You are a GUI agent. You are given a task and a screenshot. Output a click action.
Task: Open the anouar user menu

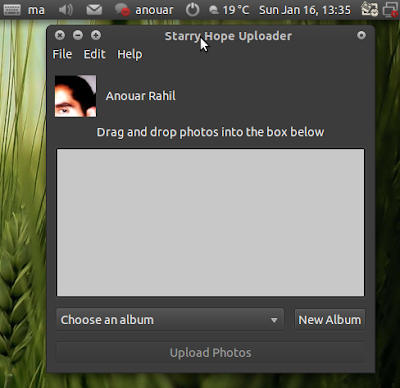click(x=154, y=10)
